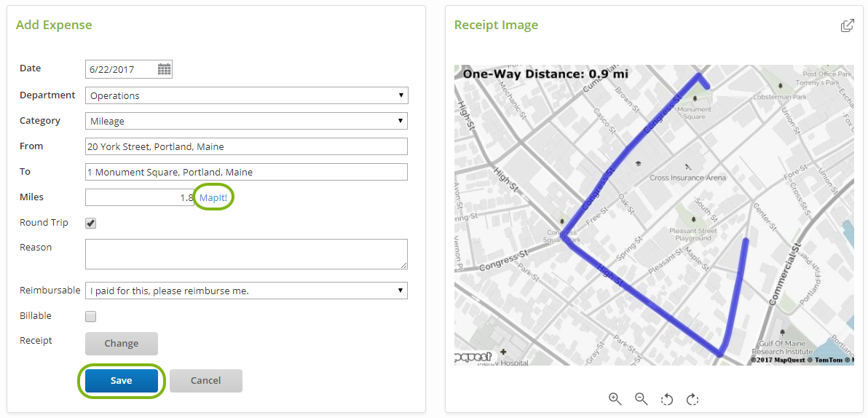
Task: Open the date picker calendar icon
Action: pos(164,70)
